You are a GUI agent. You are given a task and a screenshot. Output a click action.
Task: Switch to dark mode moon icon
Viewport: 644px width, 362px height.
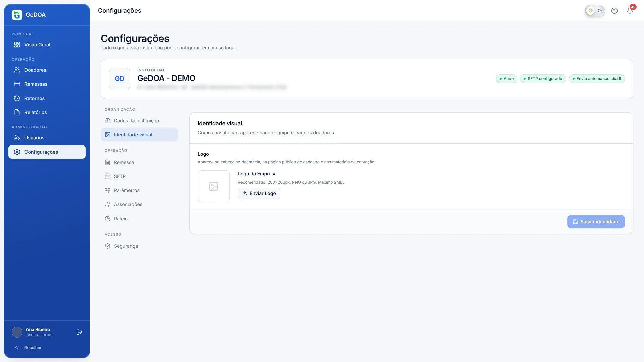[x=600, y=11]
